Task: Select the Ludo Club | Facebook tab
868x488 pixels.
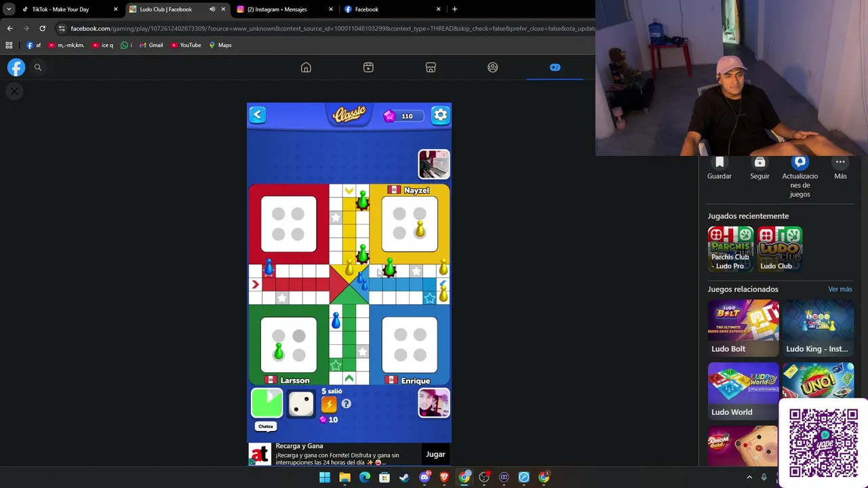Action: tap(166, 9)
